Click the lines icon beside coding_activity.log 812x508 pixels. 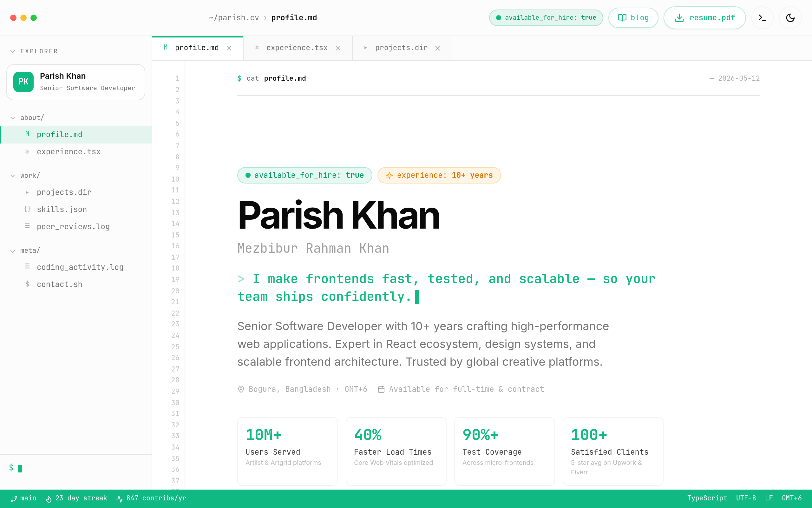click(27, 266)
